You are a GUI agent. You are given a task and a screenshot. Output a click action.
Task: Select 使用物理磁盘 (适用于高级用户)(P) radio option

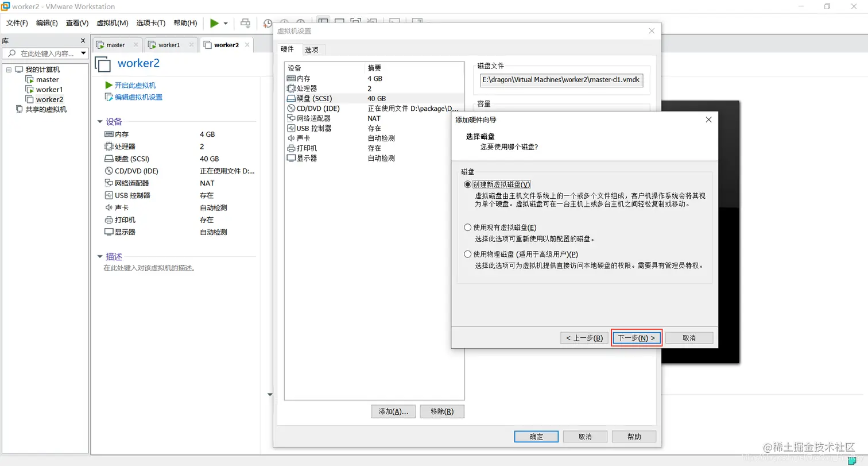click(x=467, y=254)
